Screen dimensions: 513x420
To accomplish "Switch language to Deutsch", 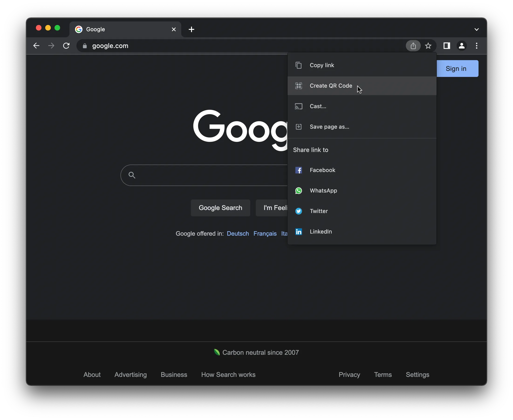I will 238,234.
